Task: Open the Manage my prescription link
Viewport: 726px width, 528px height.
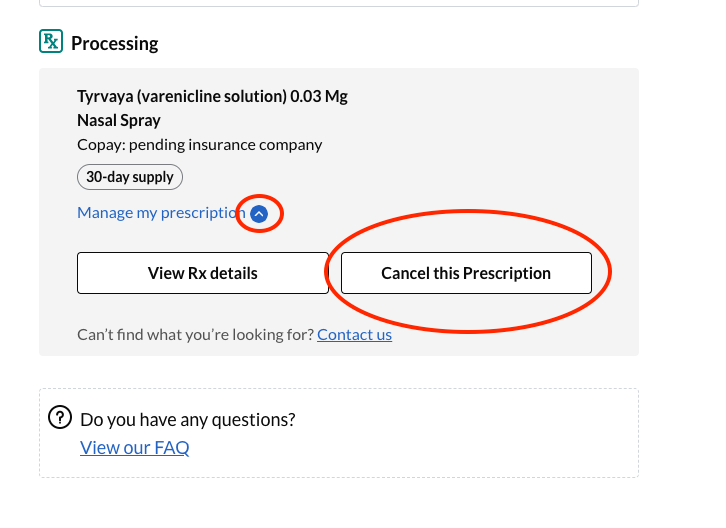Action: click(161, 213)
